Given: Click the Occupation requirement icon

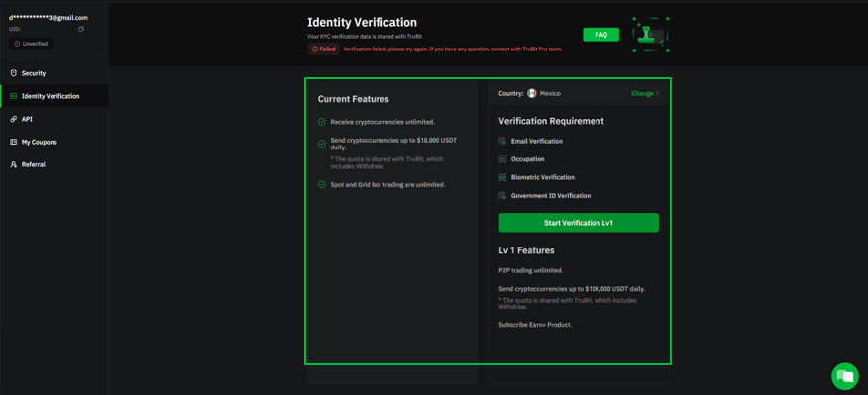Looking at the screenshot, I should click(x=502, y=159).
